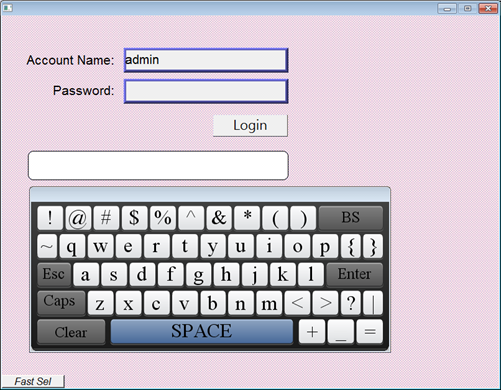Tap the Clear key
Image resolution: width=501 pixels, height=390 pixels.
point(71,332)
